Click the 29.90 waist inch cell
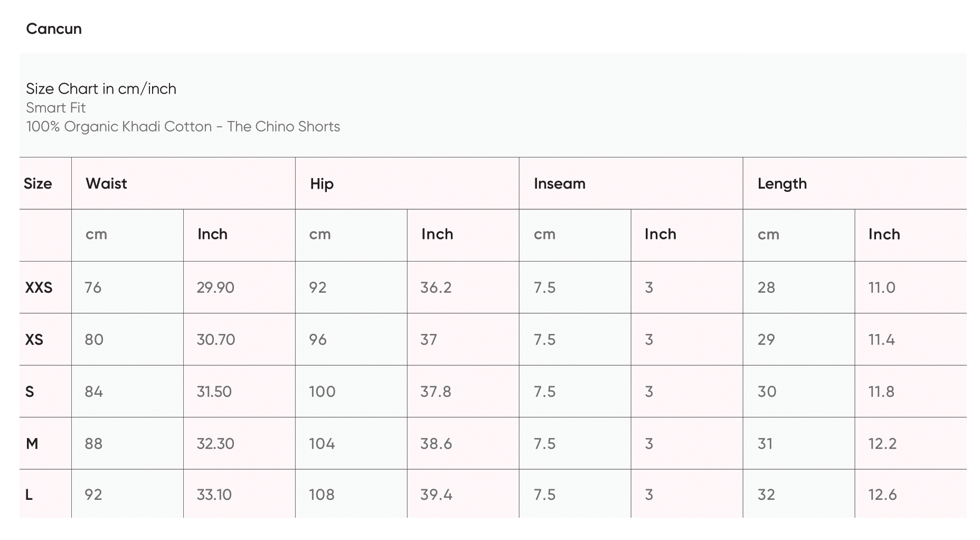This screenshot has width=980, height=540. [x=215, y=287]
